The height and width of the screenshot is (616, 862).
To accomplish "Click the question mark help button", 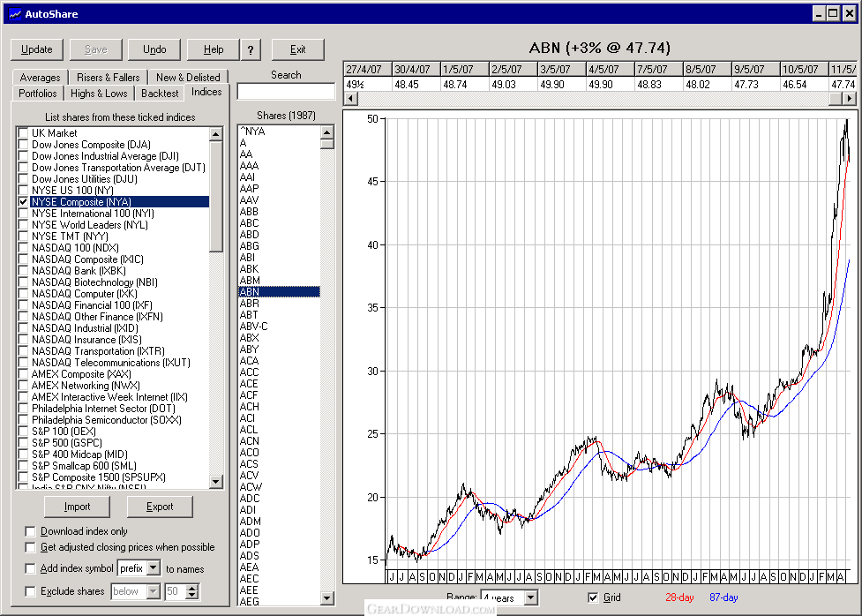I will tap(251, 49).
